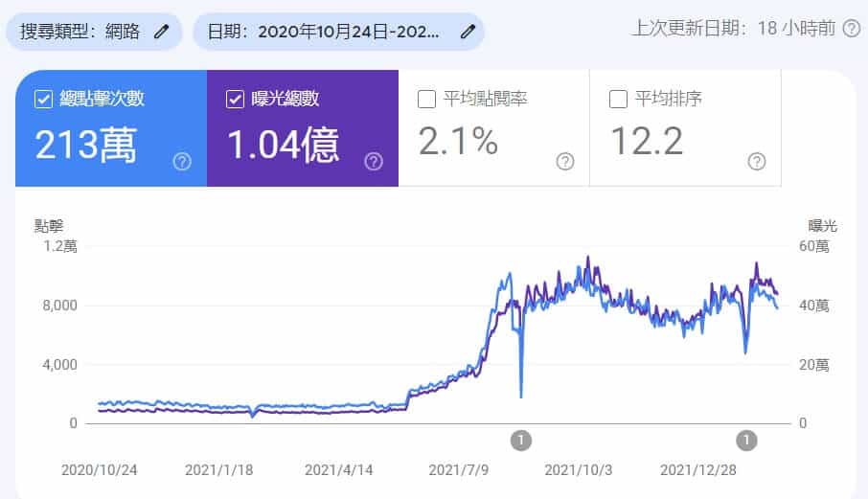
Task: Uncheck the 曝光總數 checkbox
Action: 236,100
